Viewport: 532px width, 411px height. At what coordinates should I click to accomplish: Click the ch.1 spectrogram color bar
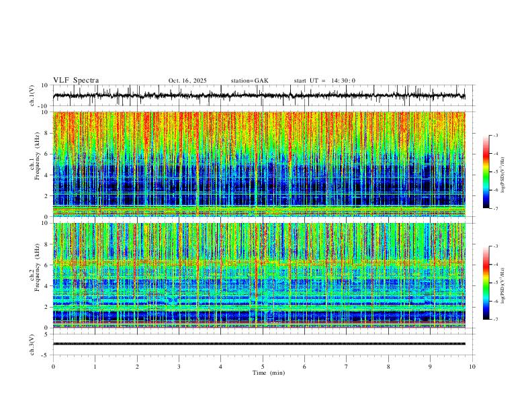(x=486, y=172)
